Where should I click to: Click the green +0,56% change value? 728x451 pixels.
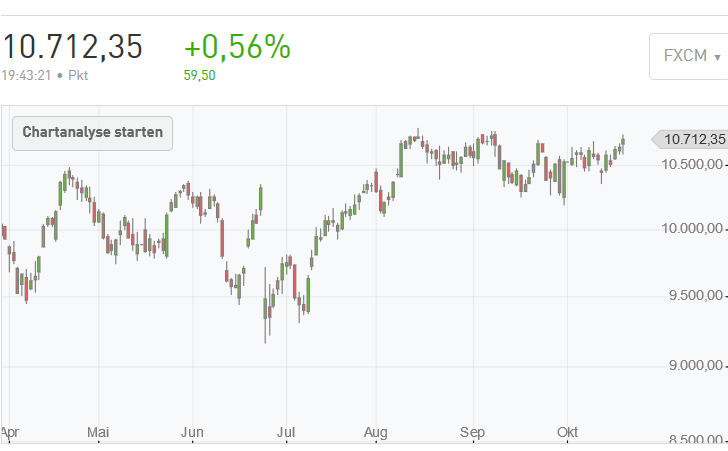tap(237, 46)
